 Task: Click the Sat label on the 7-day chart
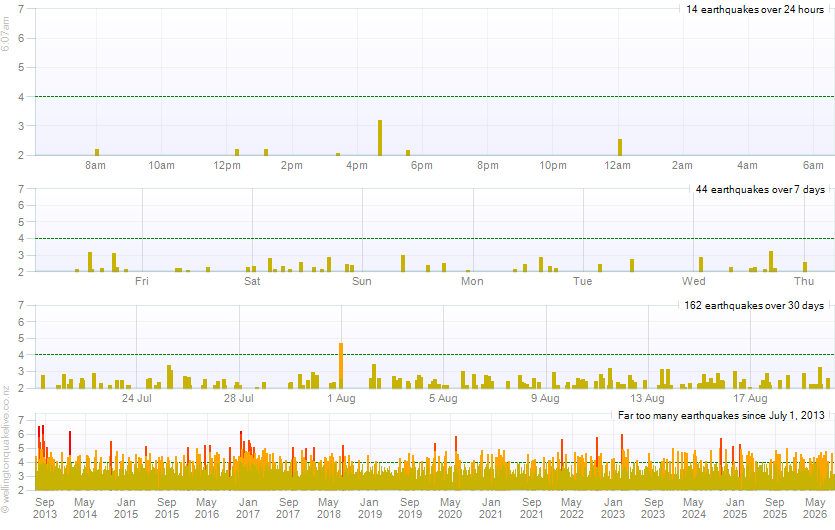coord(252,281)
